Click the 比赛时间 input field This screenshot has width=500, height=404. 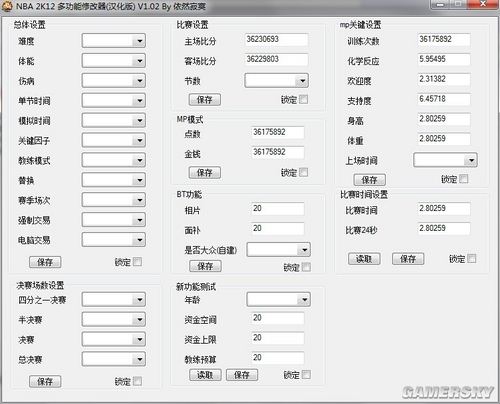click(x=444, y=209)
